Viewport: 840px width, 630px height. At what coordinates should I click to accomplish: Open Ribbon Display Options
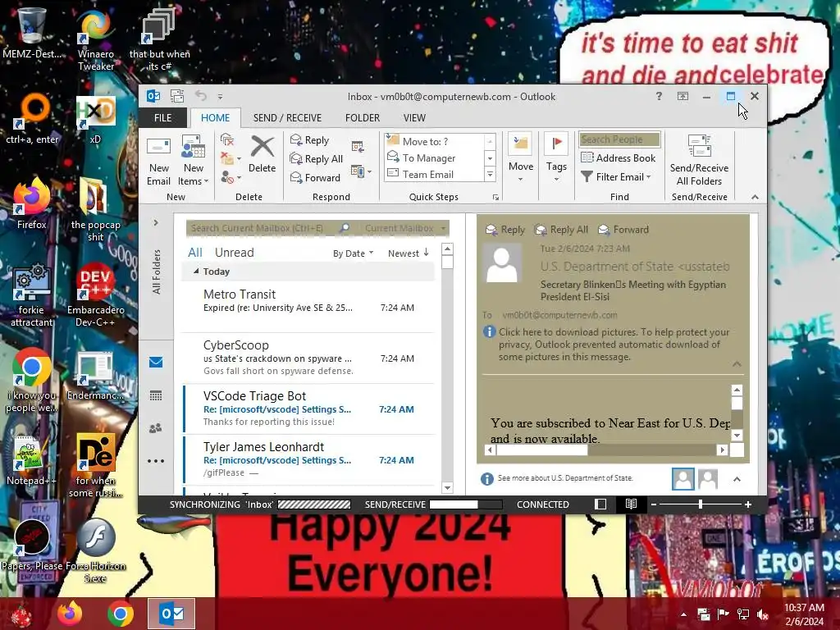682,96
